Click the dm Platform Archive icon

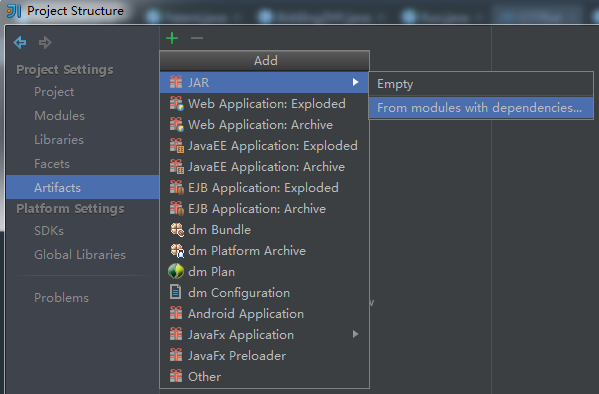click(x=176, y=250)
